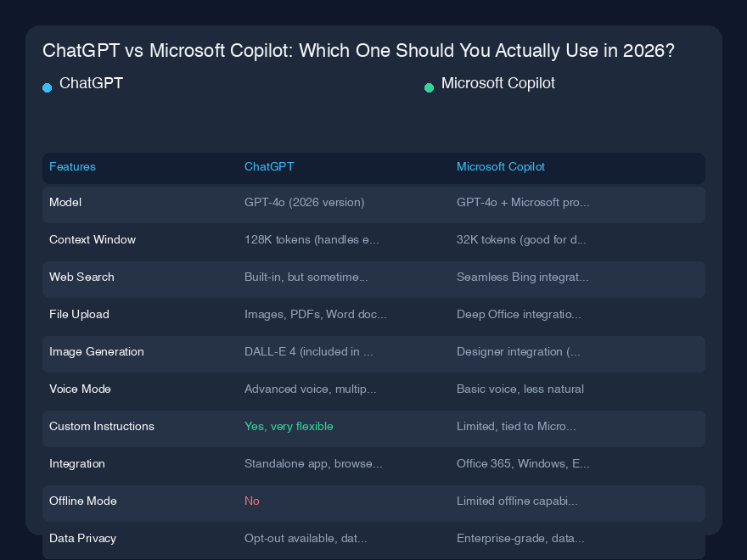Image resolution: width=747 pixels, height=560 pixels.
Task: Click the green Microsoft Copilot legend dot
Action: point(429,87)
